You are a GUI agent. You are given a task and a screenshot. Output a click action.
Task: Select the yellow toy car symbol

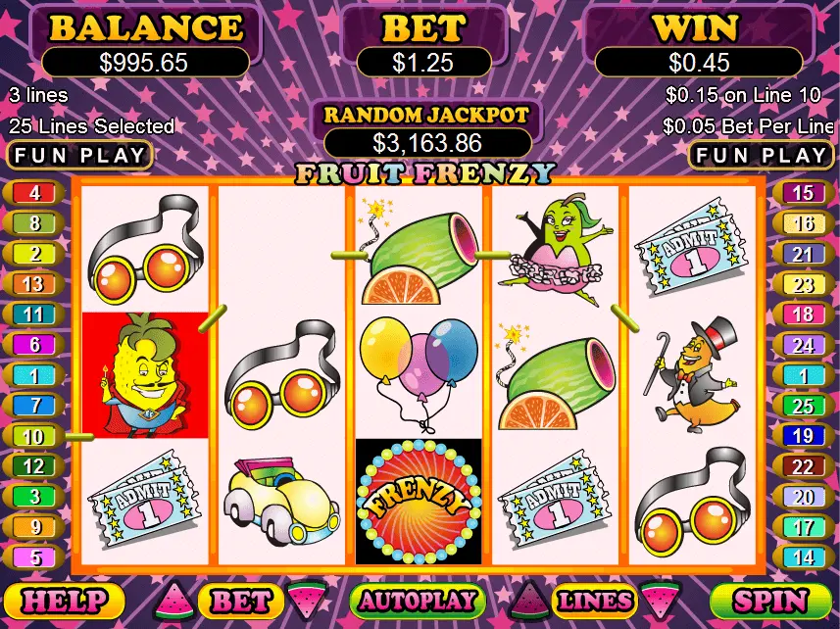point(281,501)
